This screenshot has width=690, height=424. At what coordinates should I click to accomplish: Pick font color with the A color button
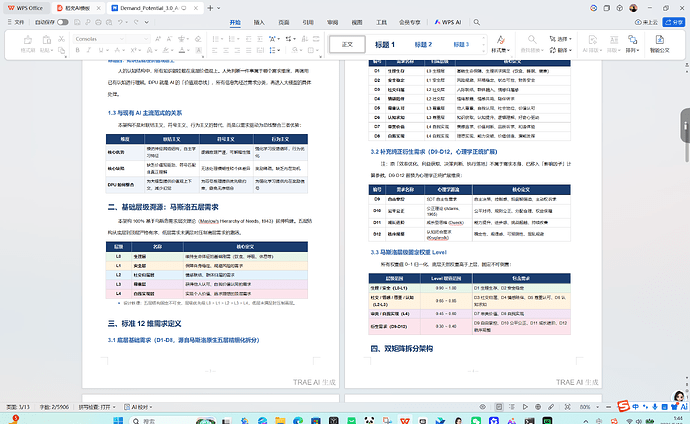(x=182, y=50)
